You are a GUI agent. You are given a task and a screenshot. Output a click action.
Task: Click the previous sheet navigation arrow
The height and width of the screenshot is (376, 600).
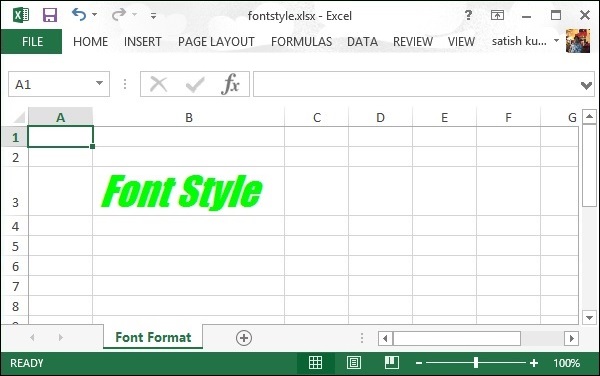[x=32, y=337]
